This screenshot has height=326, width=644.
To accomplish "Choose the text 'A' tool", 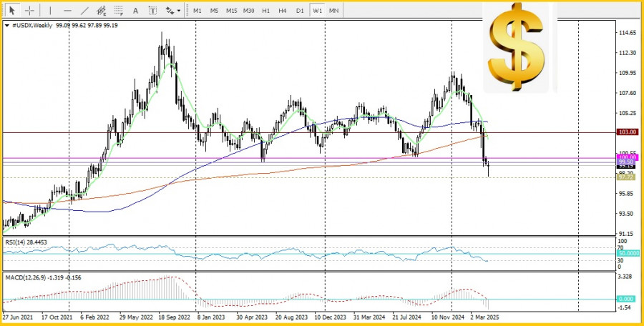I will [136, 11].
